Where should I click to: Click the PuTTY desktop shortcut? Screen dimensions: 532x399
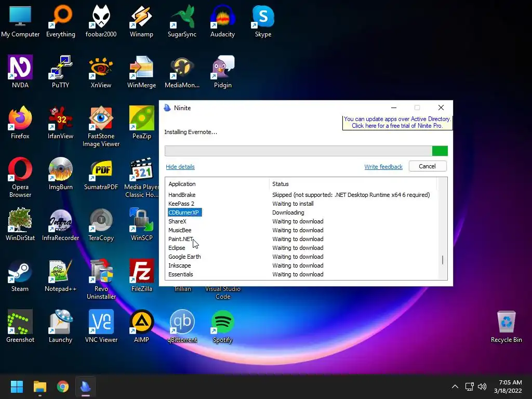coord(61,72)
